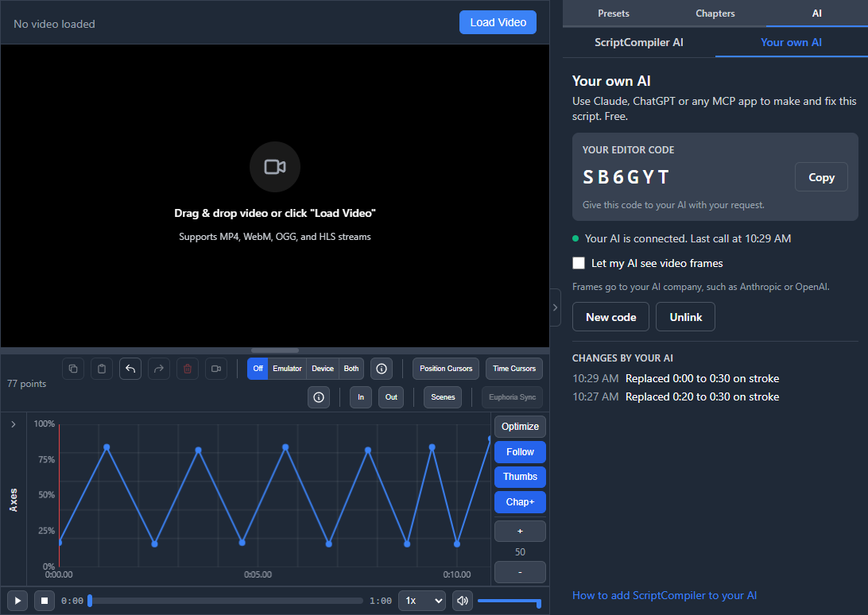The width and height of the screenshot is (868, 615).
Task: Click the video camera placeholder icon
Action: (x=275, y=167)
